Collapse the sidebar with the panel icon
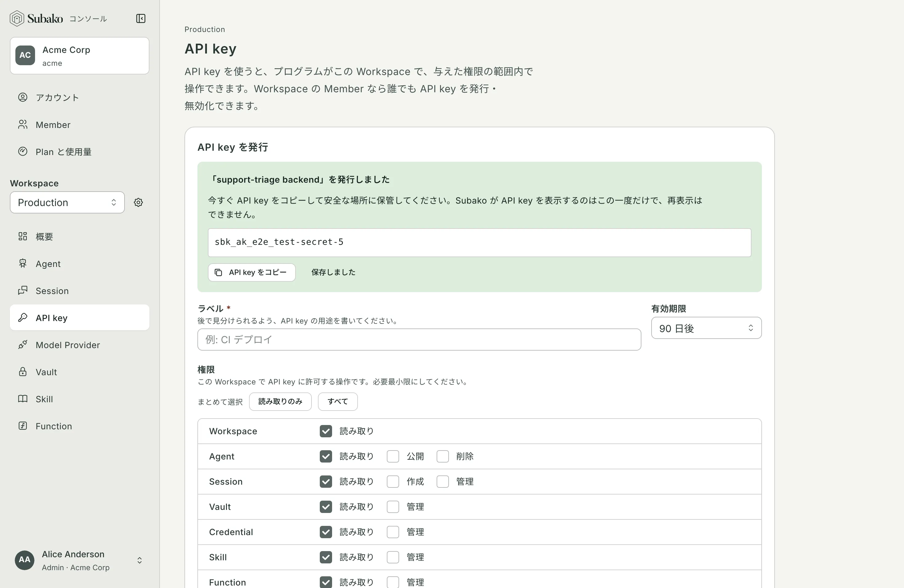Image resolution: width=904 pixels, height=588 pixels. pyautogui.click(x=141, y=18)
